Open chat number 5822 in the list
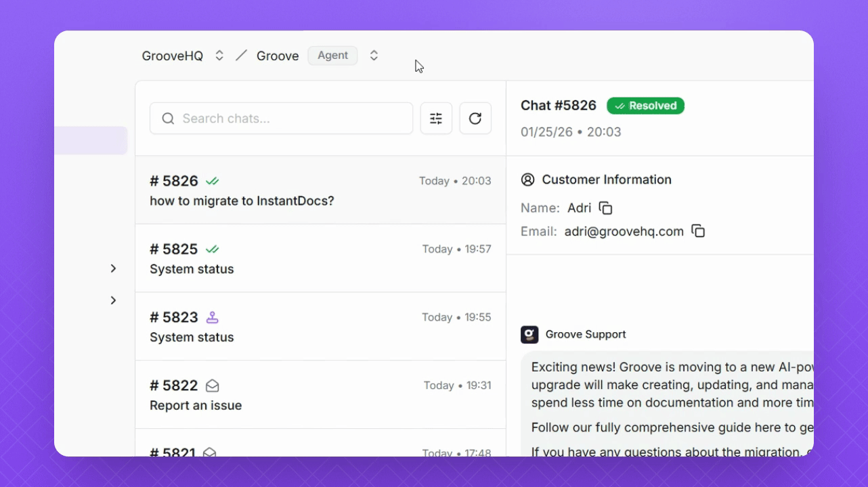 click(321, 395)
